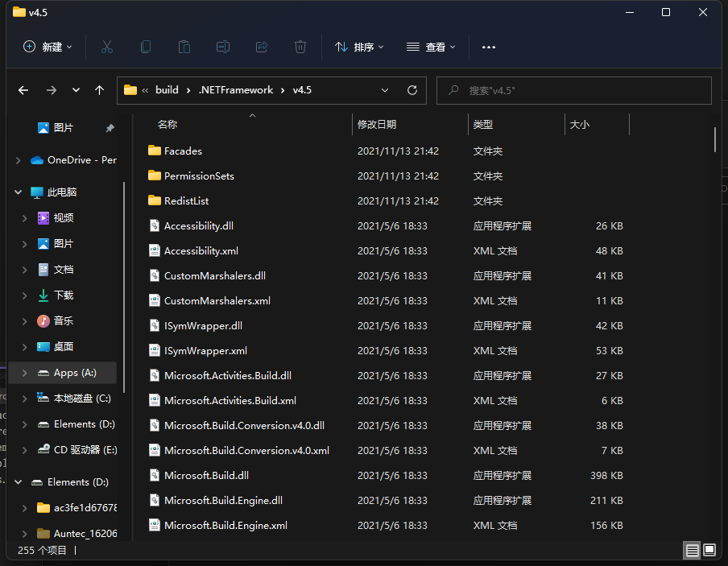Expand OneDrive tree node
Viewport: 728px width, 566px height.
point(18,160)
